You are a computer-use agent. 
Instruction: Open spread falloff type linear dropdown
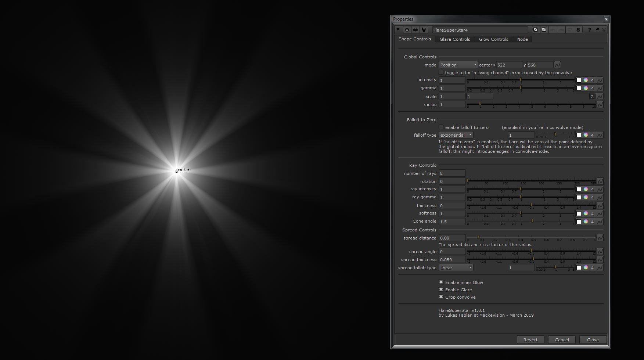point(456,268)
